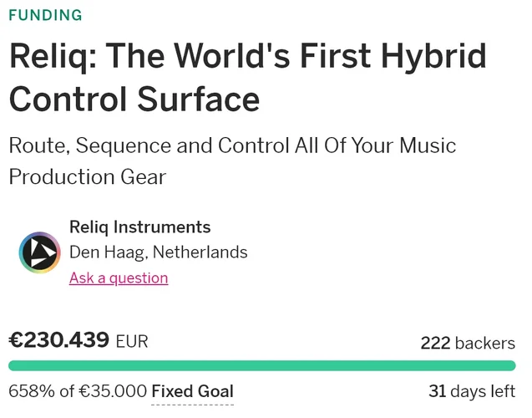Select the Den Haag, Netherlands location text
This screenshot has width=532, height=418.
tap(158, 252)
